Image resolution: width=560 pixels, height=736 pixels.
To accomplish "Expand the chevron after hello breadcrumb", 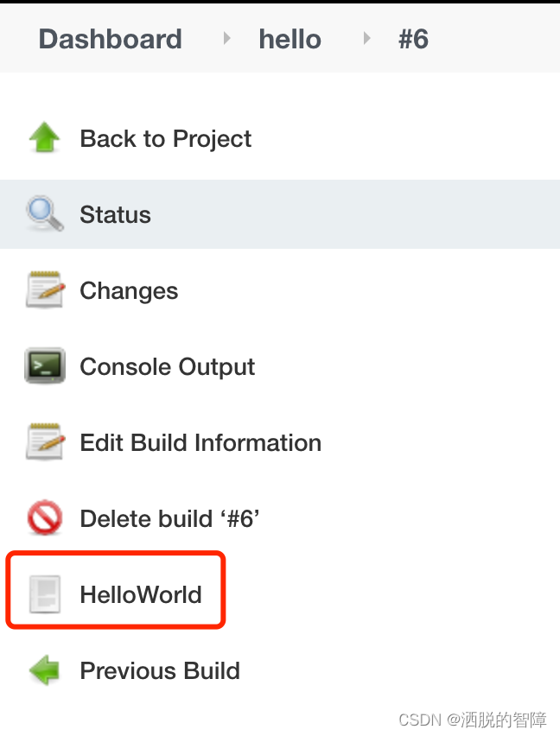I will click(366, 38).
